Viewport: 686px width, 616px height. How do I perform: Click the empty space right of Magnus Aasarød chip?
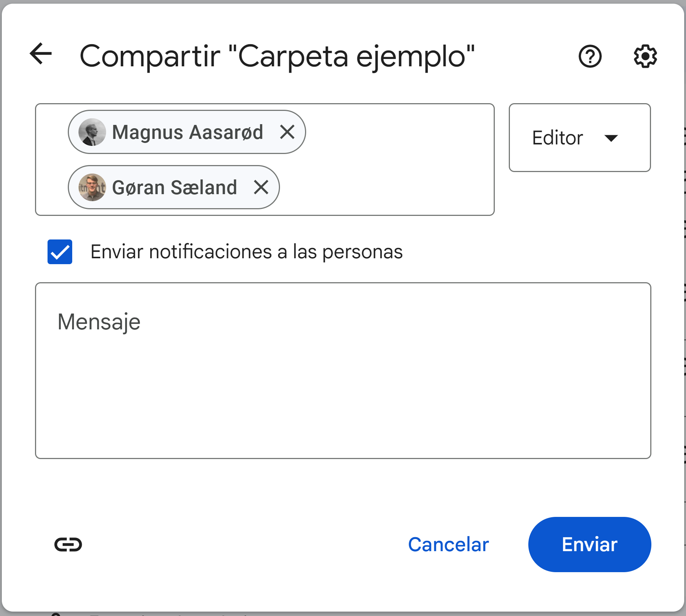398,132
